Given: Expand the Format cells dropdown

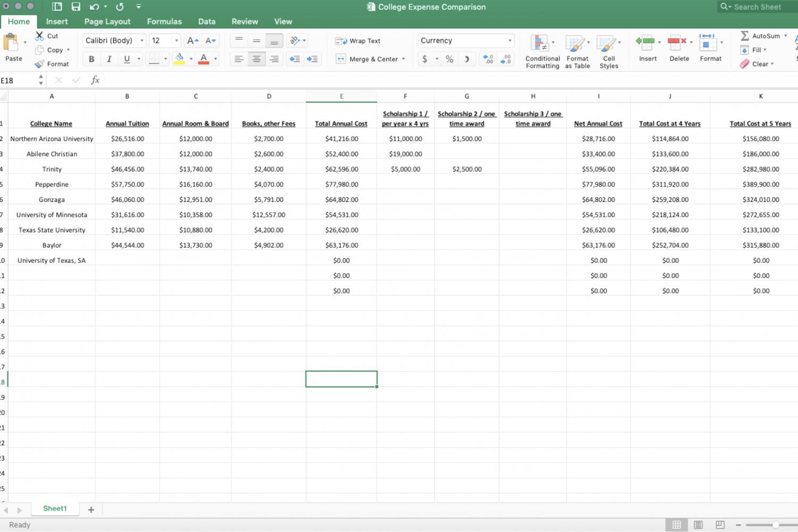Looking at the screenshot, I should pyautogui.click(x=721, y=42).
